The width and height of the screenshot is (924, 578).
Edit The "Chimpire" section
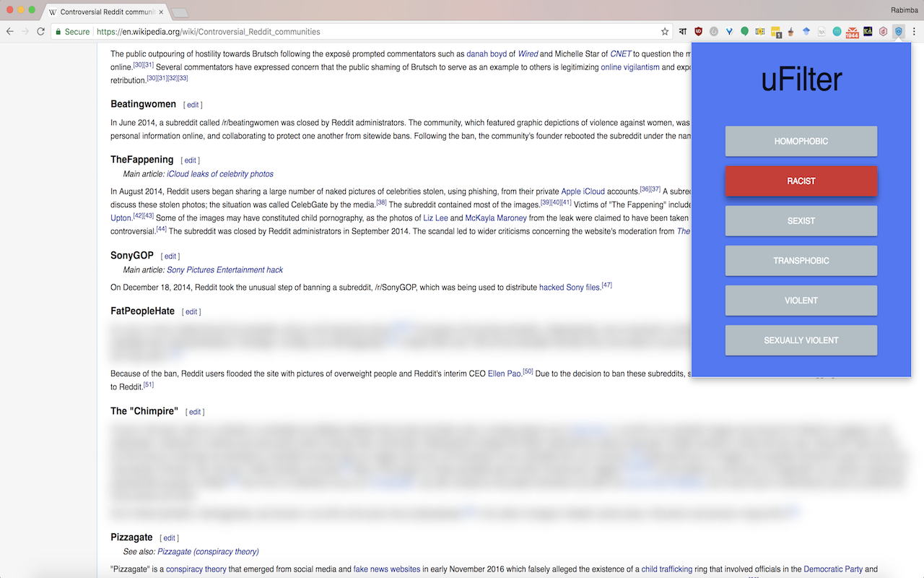pyautogui.click(x=195, y=412)
